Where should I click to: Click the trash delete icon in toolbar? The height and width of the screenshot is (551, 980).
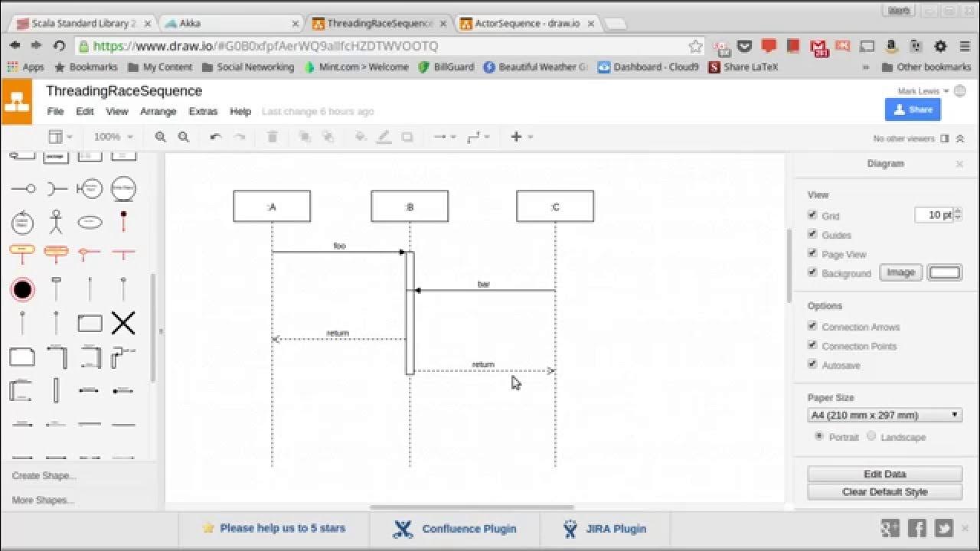tap(272, 137)
